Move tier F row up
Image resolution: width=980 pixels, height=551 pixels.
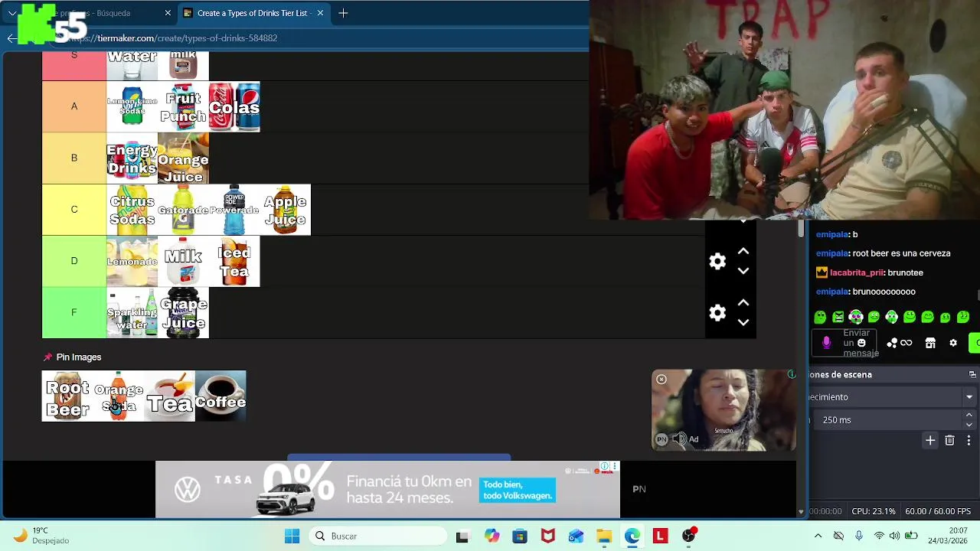(743, 302)
